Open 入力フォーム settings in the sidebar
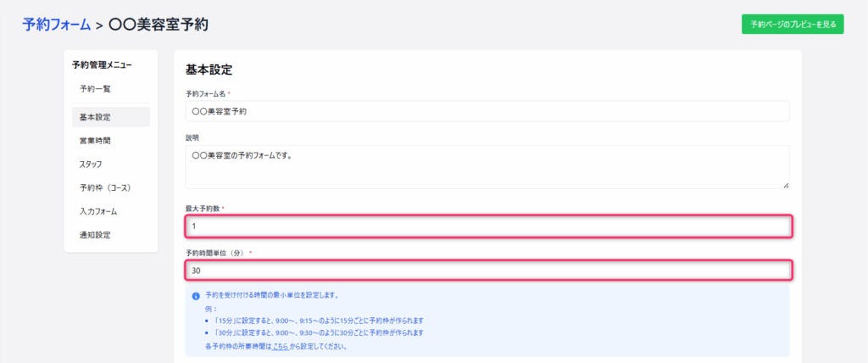Screen dimensions: 868x363 point(98,211)
